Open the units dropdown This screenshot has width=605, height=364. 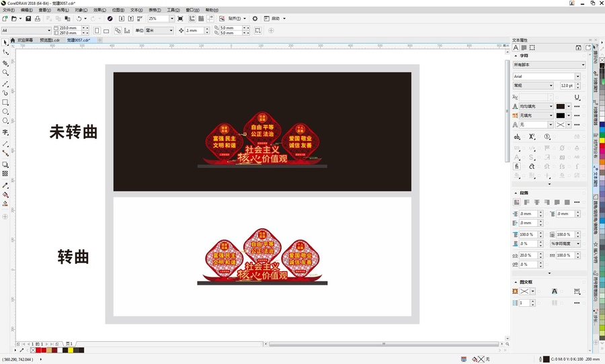coord(171,30)
